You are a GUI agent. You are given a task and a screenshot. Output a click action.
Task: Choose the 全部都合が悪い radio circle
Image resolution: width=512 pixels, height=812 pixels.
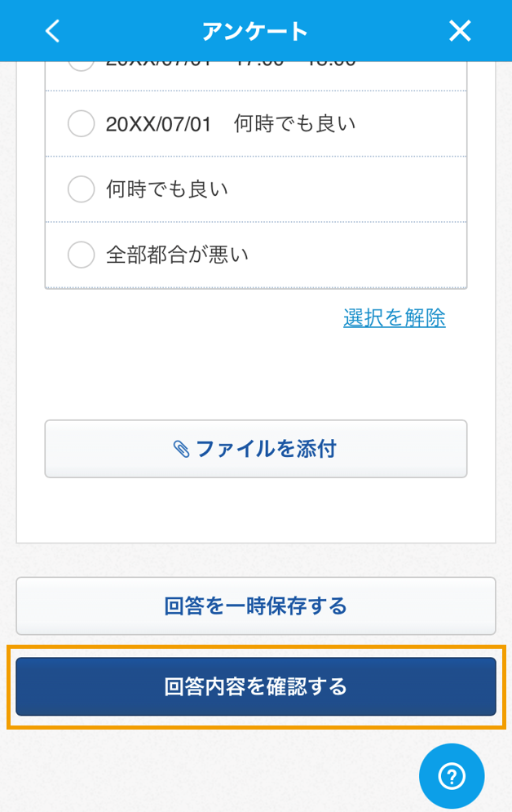(82, 255)
